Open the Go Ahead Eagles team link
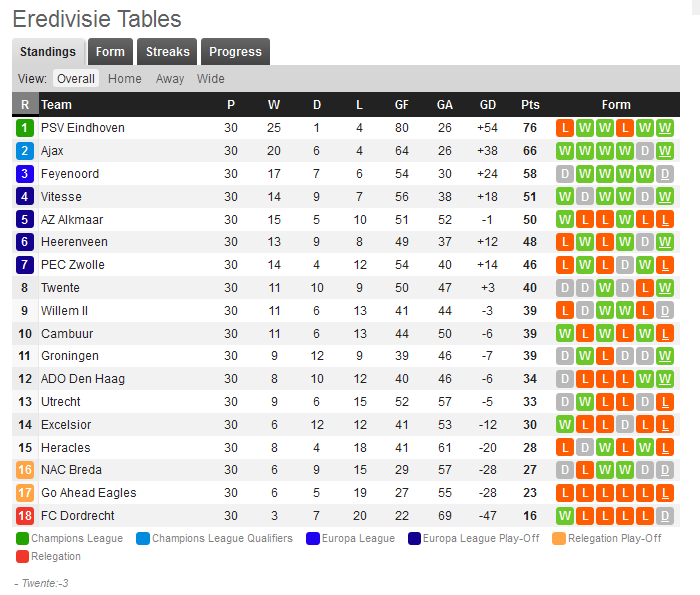700x595 pixels. [88, 493]
